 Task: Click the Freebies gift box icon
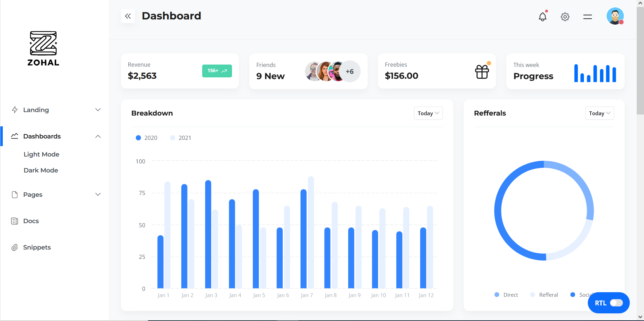(482, 72)
